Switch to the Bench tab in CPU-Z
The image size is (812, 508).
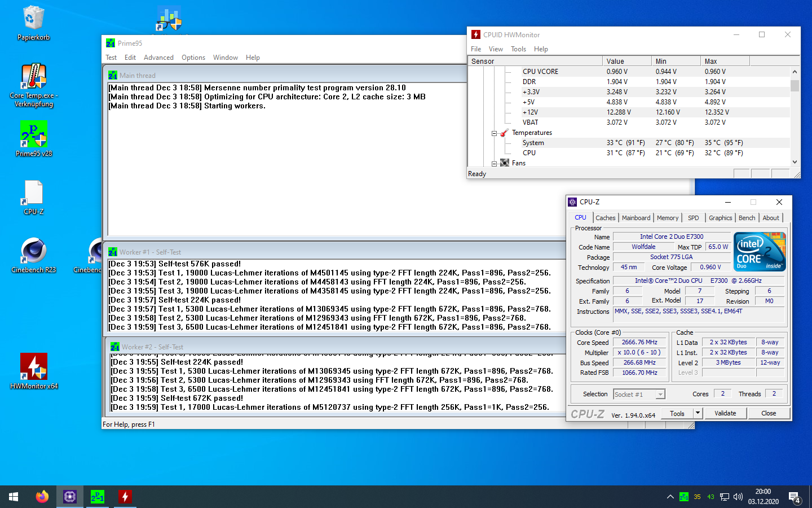tap(747, 218)
